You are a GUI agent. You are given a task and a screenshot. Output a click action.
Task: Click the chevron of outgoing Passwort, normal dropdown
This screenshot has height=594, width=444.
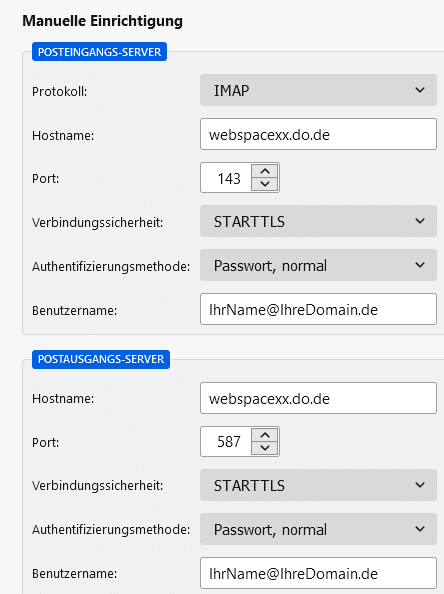(420, 529)
